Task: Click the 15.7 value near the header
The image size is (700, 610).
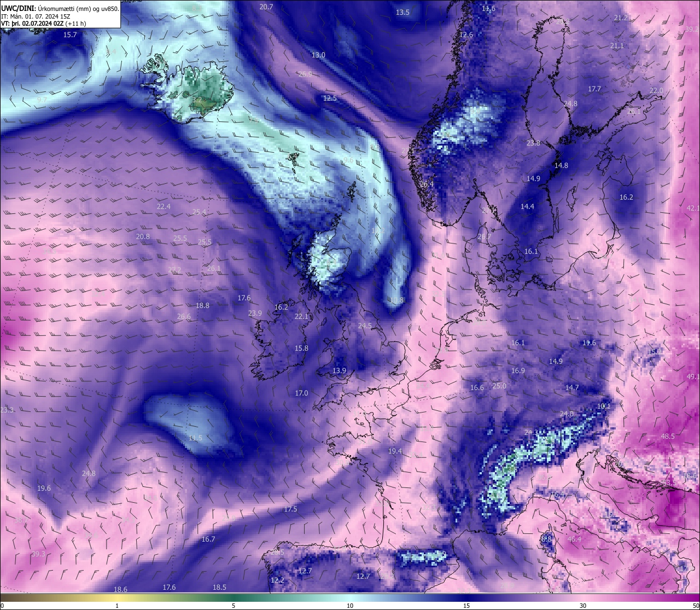Action: click(70, 34)
